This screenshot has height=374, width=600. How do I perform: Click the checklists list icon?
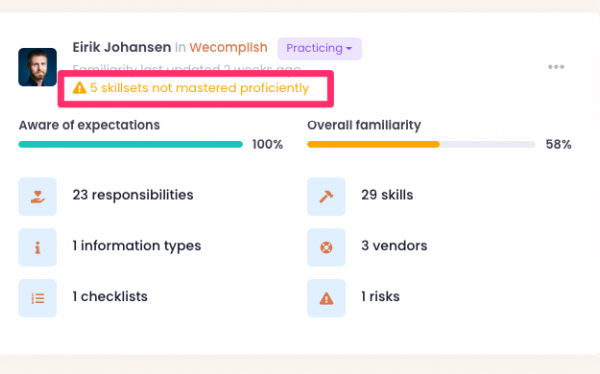(38, 298)
